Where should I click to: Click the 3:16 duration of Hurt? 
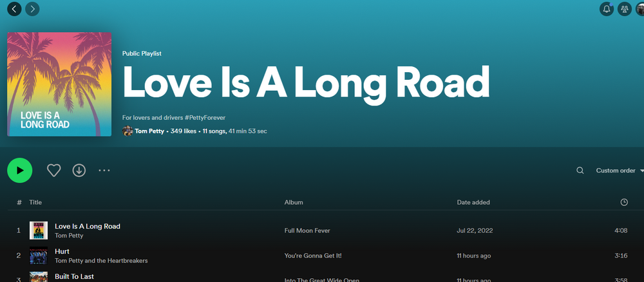[x=621, y=256]
